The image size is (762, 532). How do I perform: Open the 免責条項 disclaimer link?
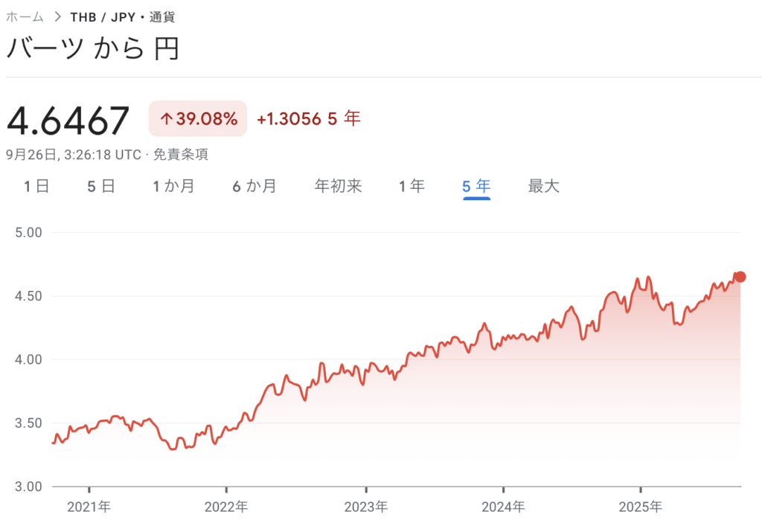[184, 155]
